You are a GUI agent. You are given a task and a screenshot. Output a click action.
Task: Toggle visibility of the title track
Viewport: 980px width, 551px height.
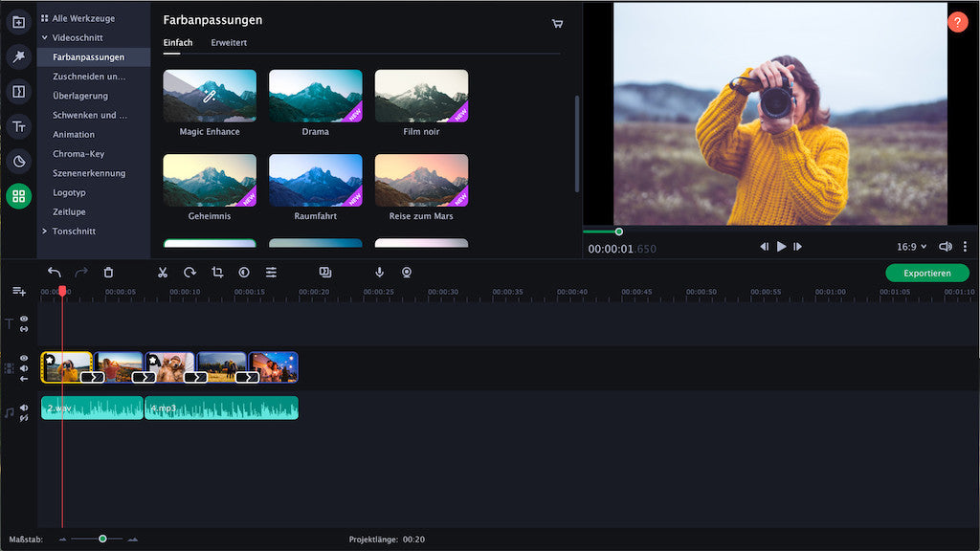coord(24,319)
